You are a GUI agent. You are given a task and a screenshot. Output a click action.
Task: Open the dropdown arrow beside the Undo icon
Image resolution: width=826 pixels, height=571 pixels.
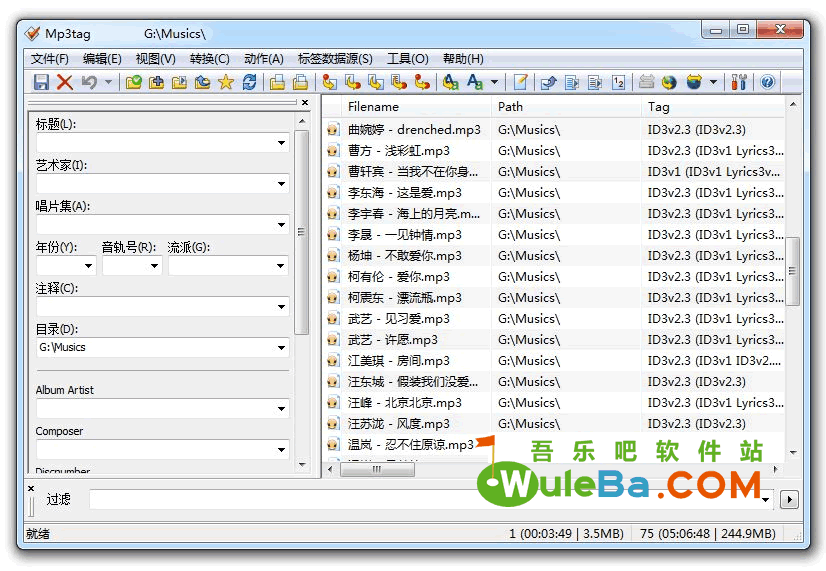pos(108,82)
